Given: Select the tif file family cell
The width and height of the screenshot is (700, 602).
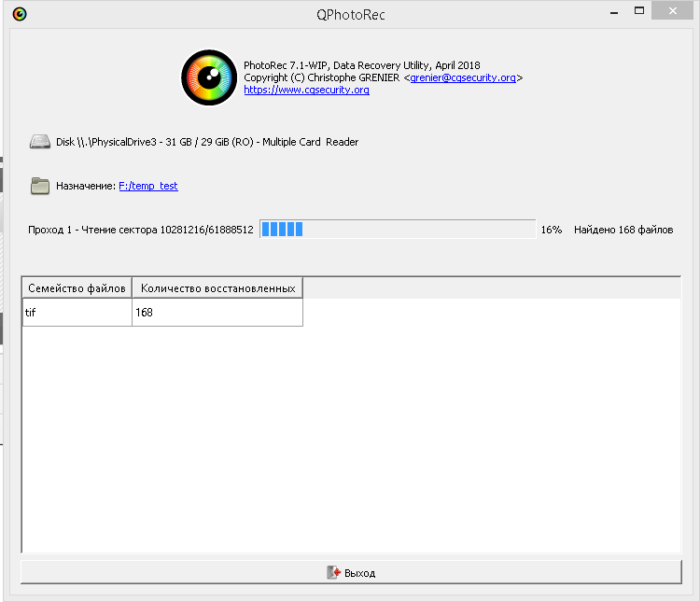Looking at the screenshot, I should (x=77, y=312).
